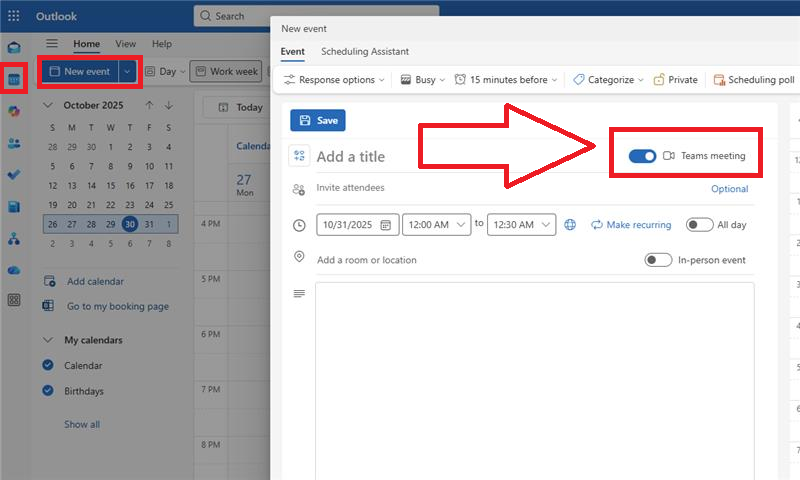Click the Invite attendees field

tap(510, 188)
